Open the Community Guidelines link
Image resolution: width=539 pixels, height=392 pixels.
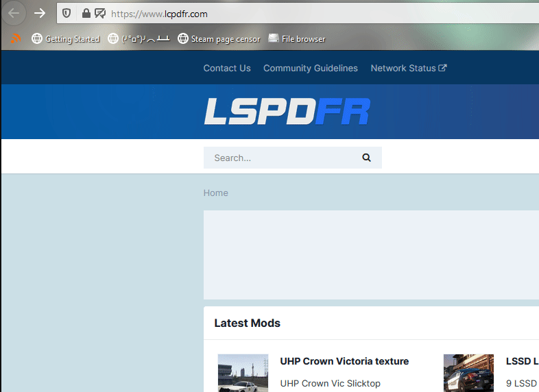pyautogui.click(x=311, y=68)
